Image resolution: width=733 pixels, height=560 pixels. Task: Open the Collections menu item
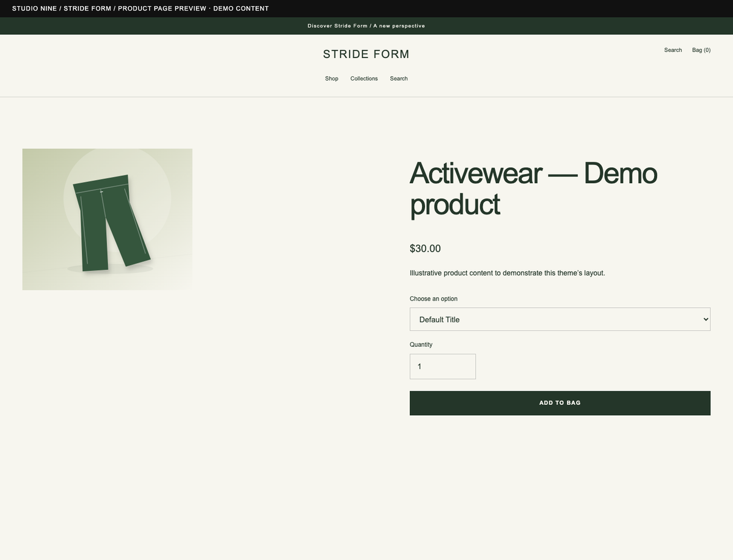tap(364, 79)
